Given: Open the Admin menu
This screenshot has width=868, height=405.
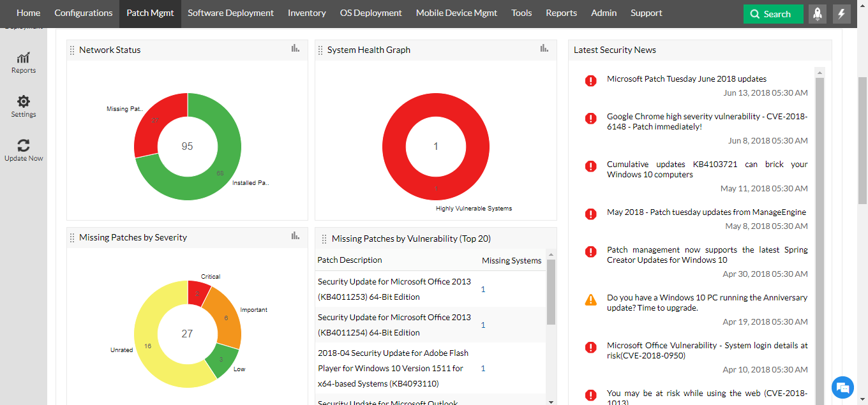Looking at the screenshot, I should [603, 13].
